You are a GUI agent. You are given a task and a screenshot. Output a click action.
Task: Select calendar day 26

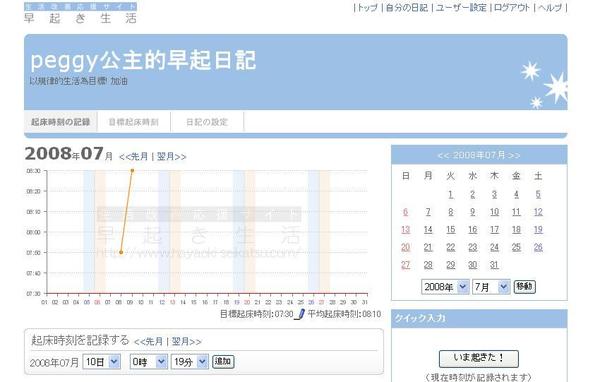pyautogui.click(x=538, y=247)
